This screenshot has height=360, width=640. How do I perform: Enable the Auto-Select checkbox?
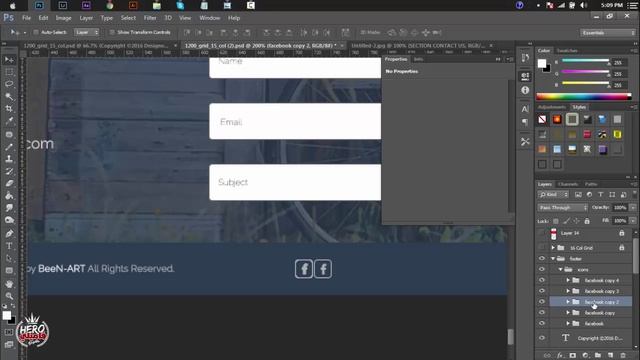coord(36,32)
